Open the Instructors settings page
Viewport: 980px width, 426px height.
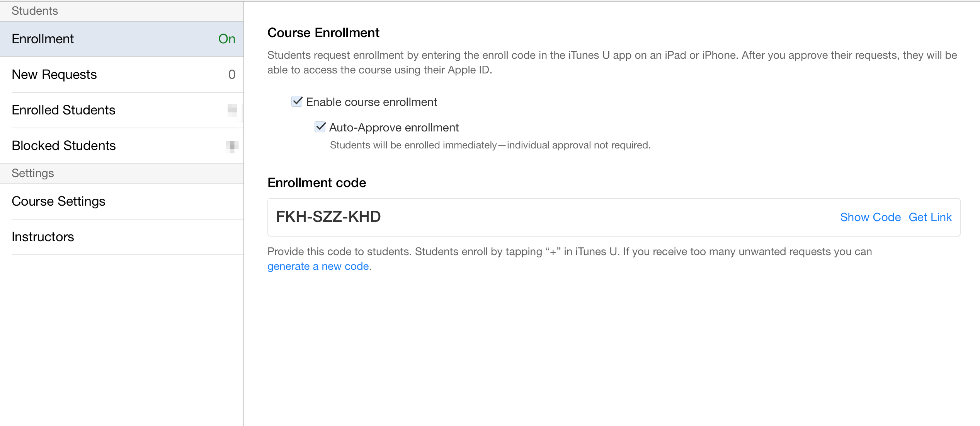(43, 237)
